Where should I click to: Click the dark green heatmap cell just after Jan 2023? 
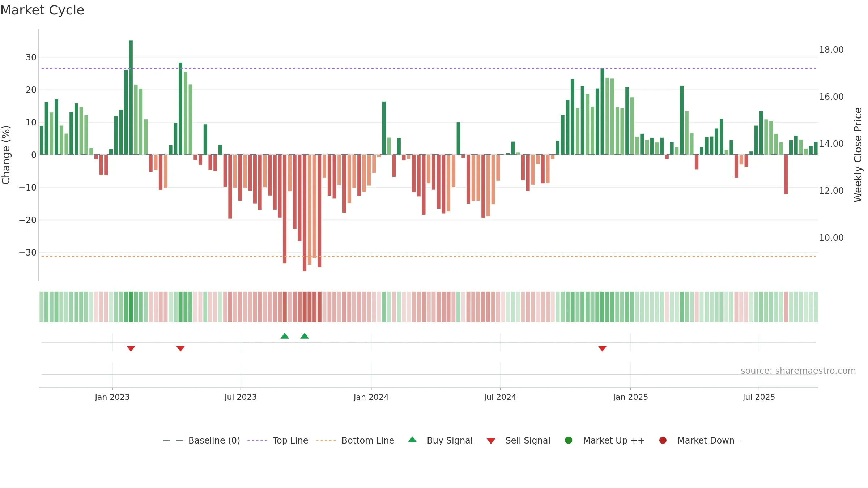[x=131, y=307]
